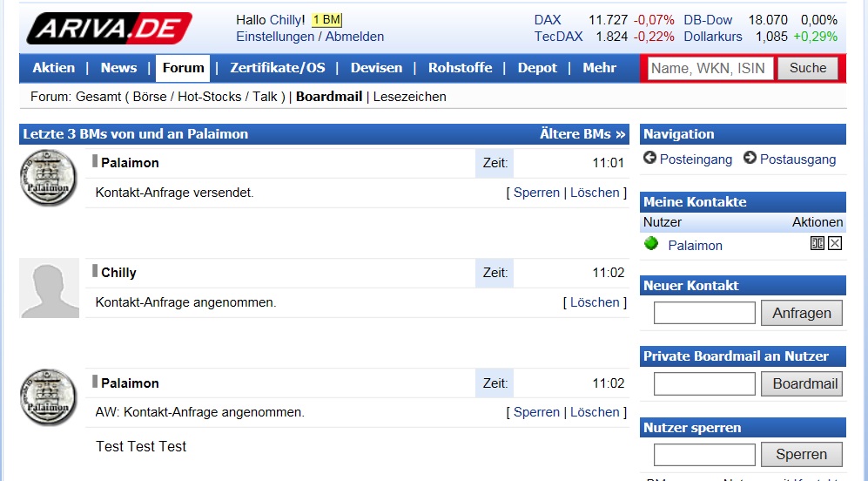Screen dimensions: 868x481
Task: Open the Mehr menu in the navigation bar
Action: tap(599, 68)
